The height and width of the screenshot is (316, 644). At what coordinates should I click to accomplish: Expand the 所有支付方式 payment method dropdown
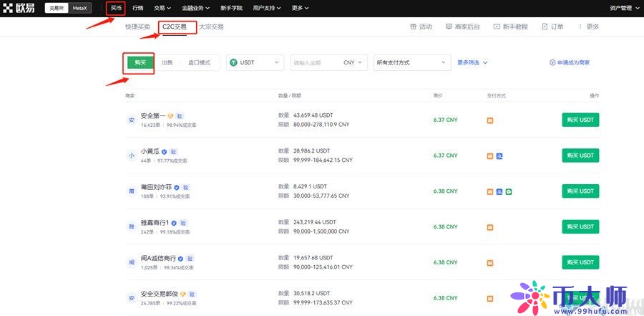pos(411,62)
